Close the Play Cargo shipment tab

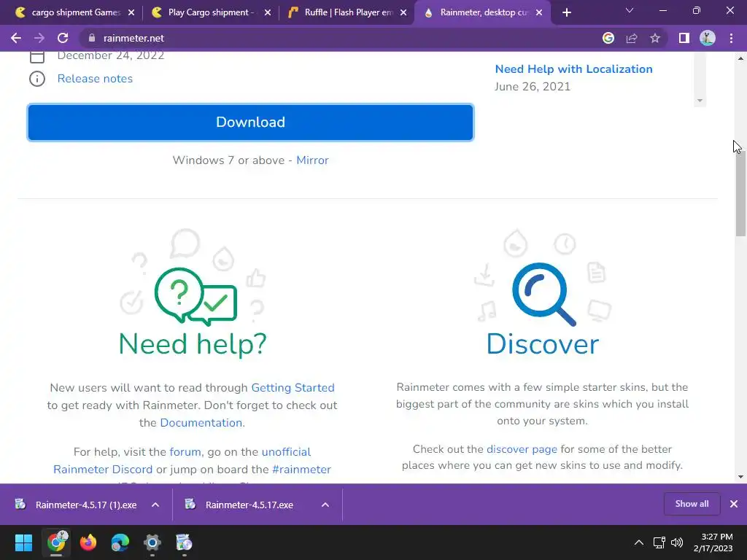click(268, 13)
